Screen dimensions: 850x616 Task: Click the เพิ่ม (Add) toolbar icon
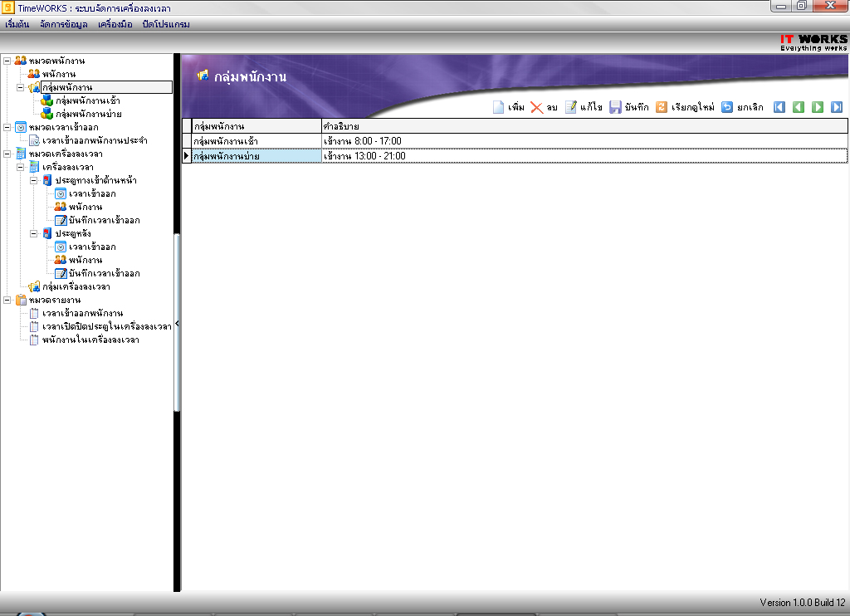coord(499,107)
